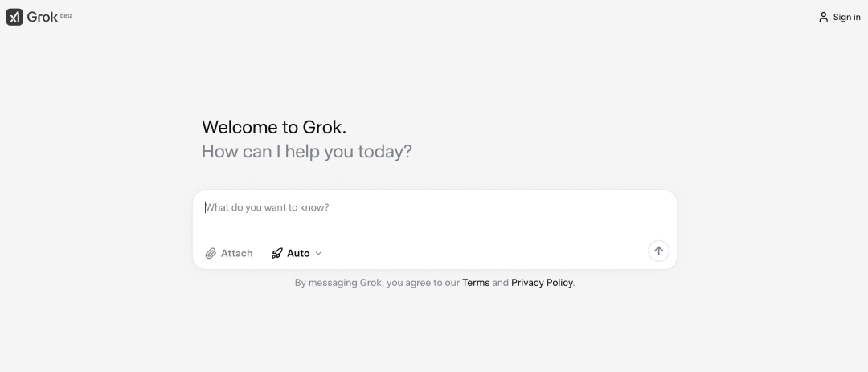Screen dimensions: 868x372
Task: Open the Auto mode dropdown
Action: point(297,254)
